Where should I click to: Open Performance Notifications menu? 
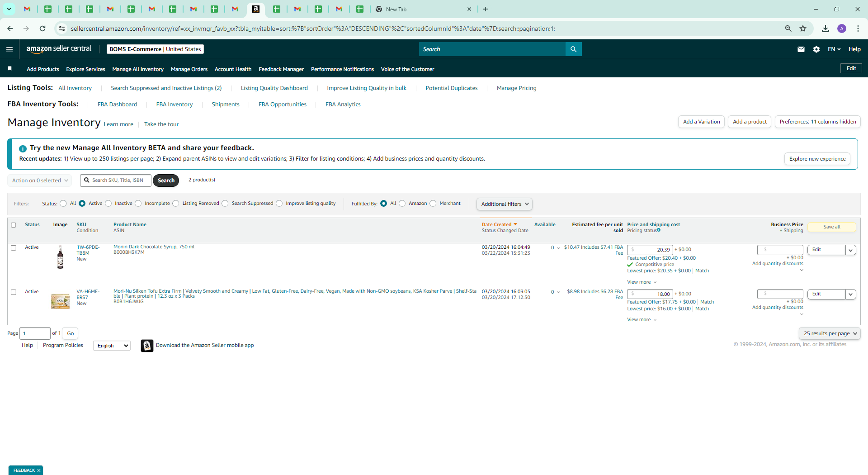coord(342,69)
